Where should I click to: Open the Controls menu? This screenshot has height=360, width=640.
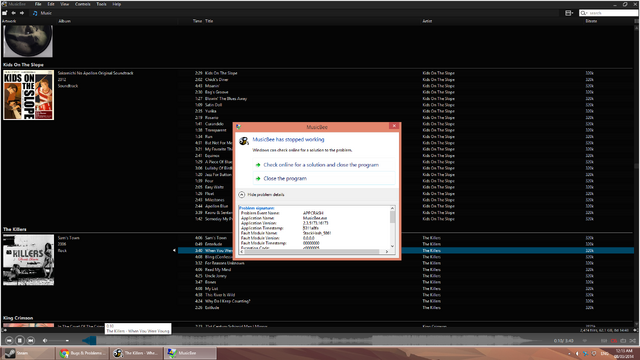(82, 4)
